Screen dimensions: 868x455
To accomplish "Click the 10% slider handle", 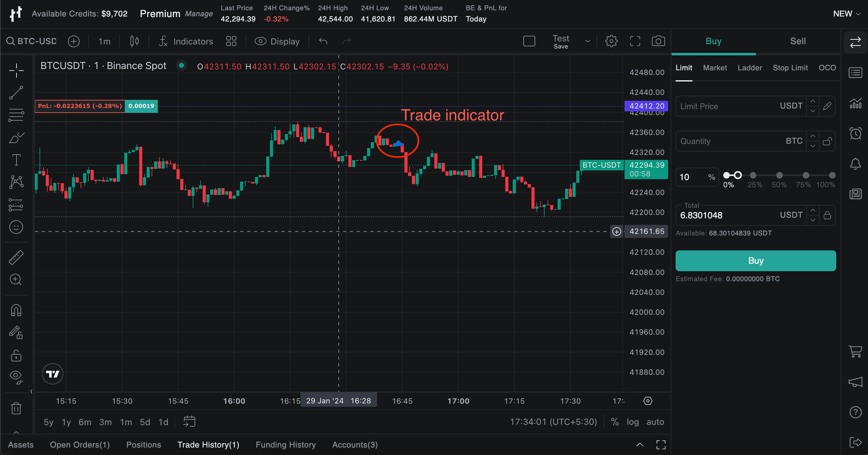I will click(738, 175).
